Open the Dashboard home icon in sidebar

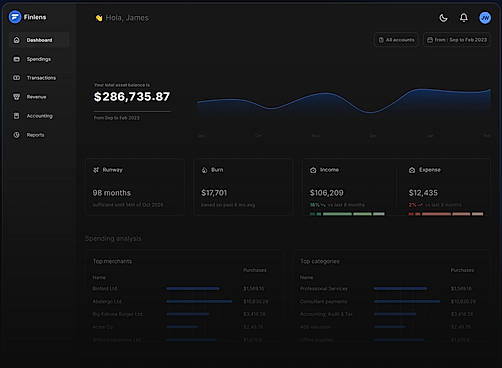tap(16, 40)
